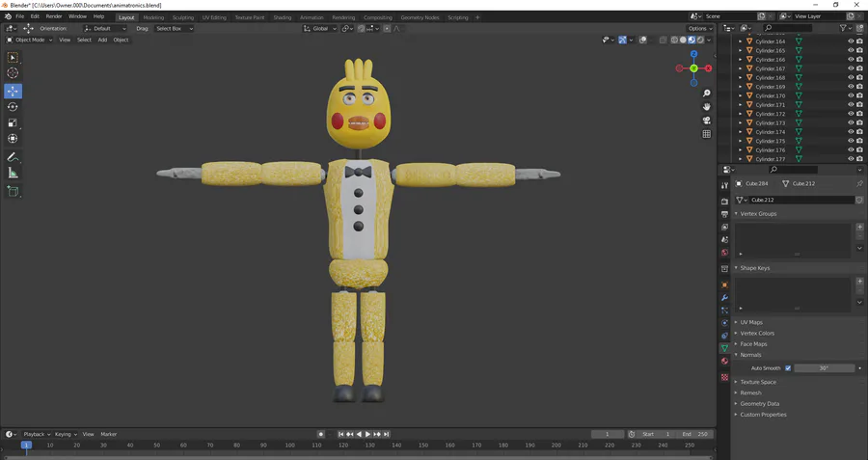Hide Cylinder.170 with its eye icon
This screenshot has height=460, width=868.
(851, 95)
